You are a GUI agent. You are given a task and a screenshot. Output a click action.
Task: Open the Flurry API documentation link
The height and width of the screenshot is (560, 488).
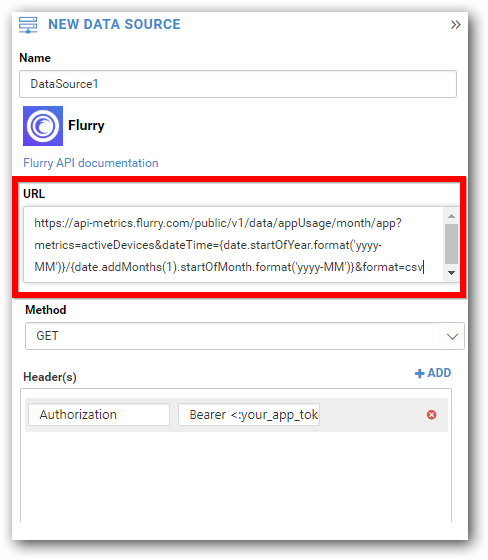coord(91,163)
